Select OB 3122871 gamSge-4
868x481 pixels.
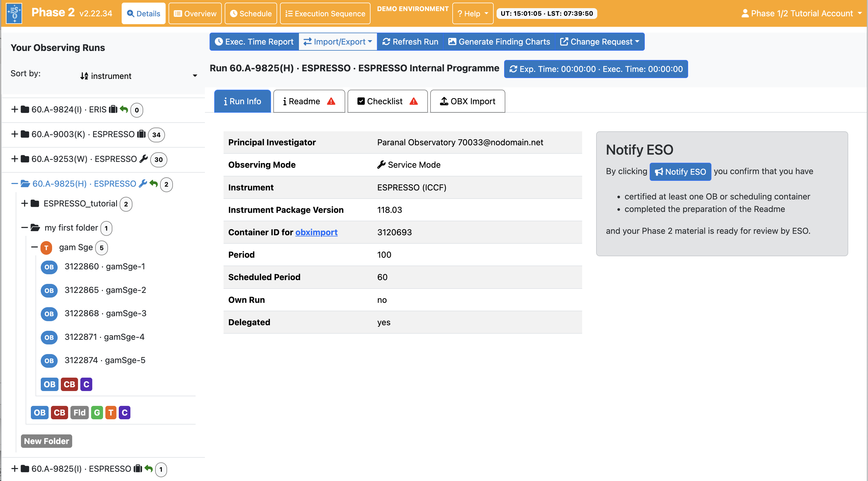(104, 337)
